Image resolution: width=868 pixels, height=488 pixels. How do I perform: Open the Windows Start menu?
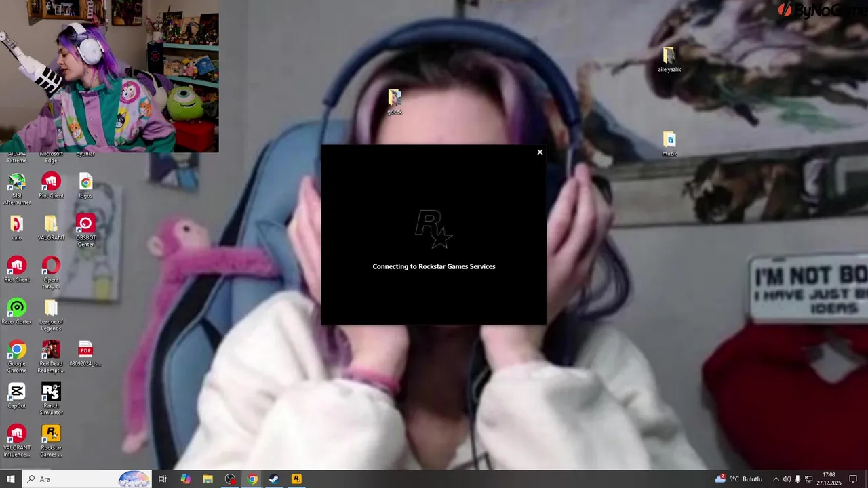click(x=10, y=479)
